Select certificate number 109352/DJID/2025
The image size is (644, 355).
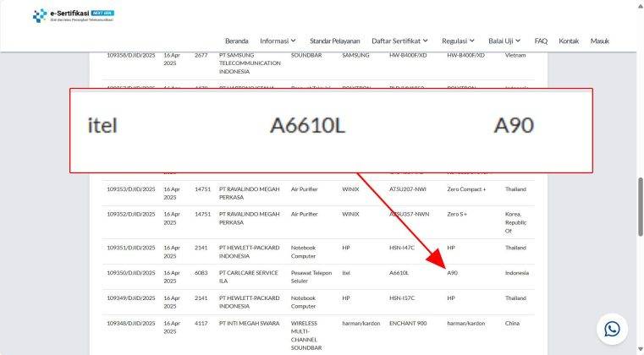(x=131, y=214)
